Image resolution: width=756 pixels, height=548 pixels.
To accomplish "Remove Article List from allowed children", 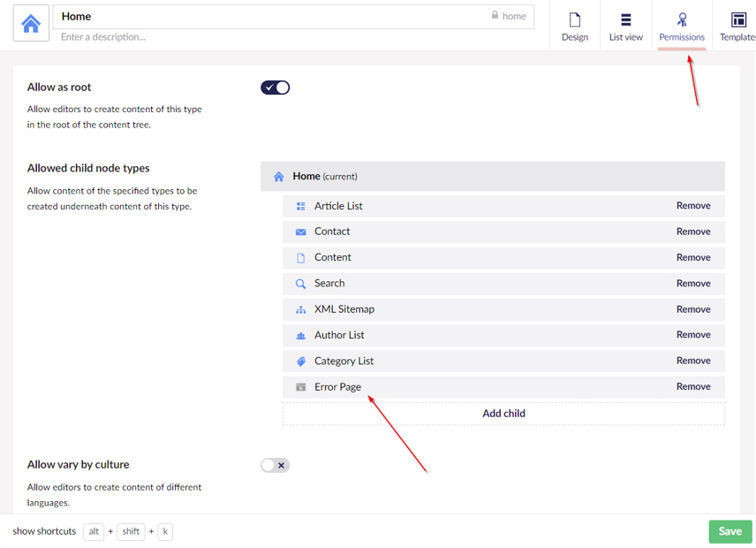I will pos(693,206).
